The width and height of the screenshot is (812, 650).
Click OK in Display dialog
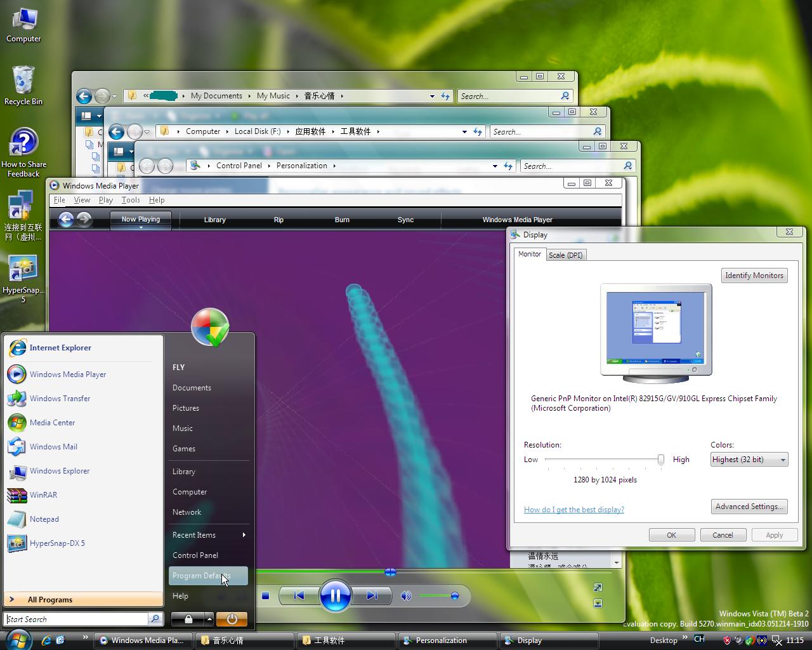click(671, 535)
